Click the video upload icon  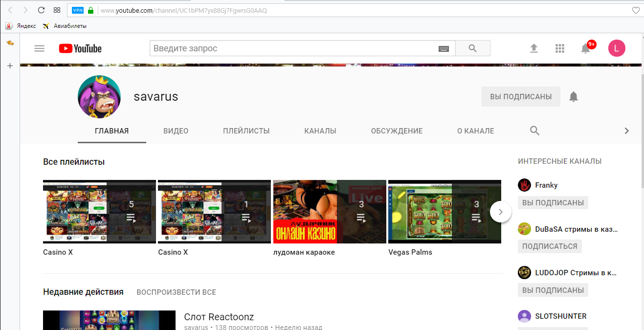coord(533,48)
